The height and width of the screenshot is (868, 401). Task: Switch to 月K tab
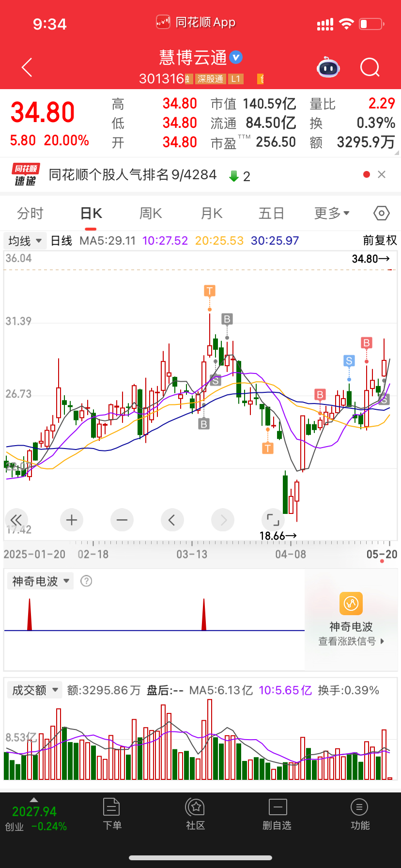click(x=212, y=213)
